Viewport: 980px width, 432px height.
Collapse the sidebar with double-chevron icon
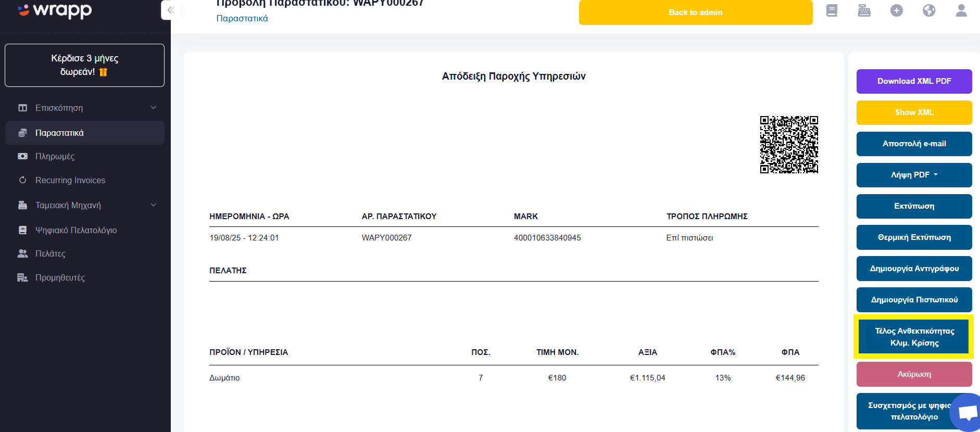tap(171, 10)
